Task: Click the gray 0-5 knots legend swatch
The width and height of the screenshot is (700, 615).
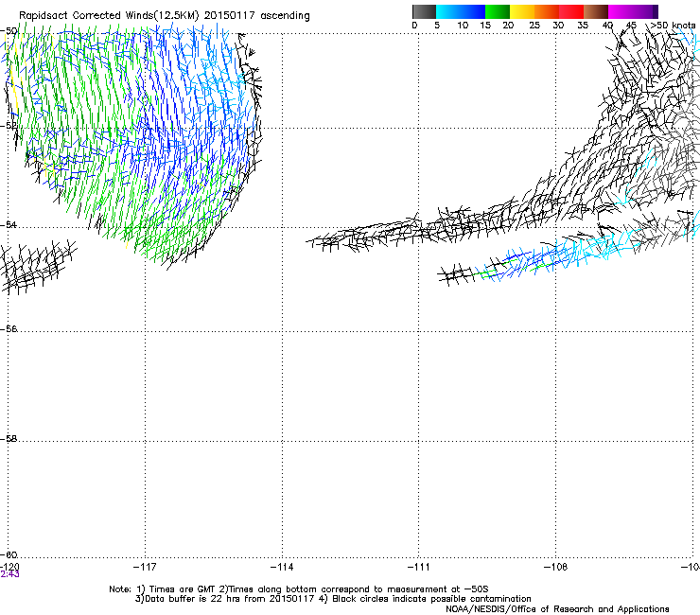Action: pos(424,11)
